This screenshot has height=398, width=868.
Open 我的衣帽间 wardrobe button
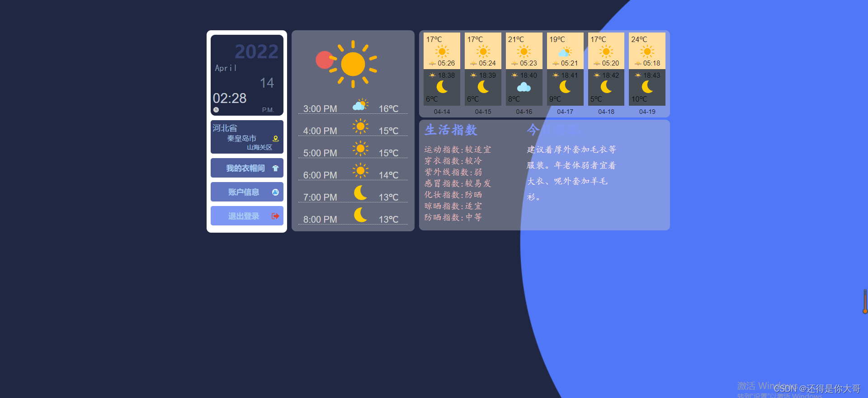[x=247, y=168]
